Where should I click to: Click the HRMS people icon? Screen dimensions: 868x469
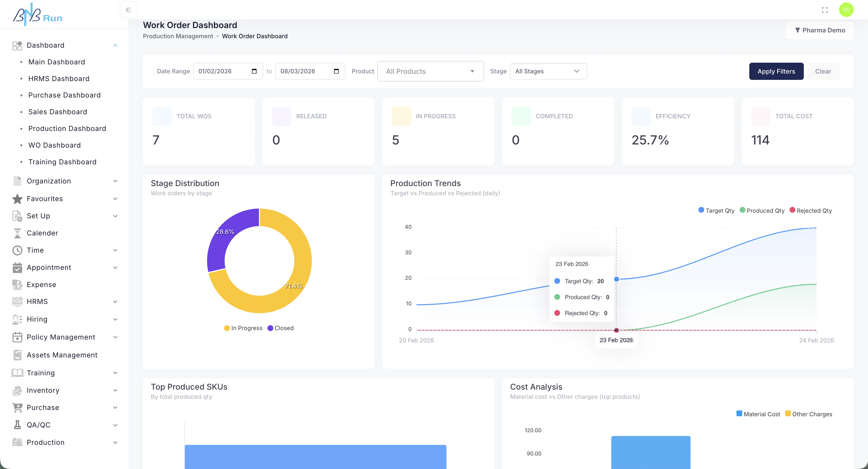(x=17, y=302)
